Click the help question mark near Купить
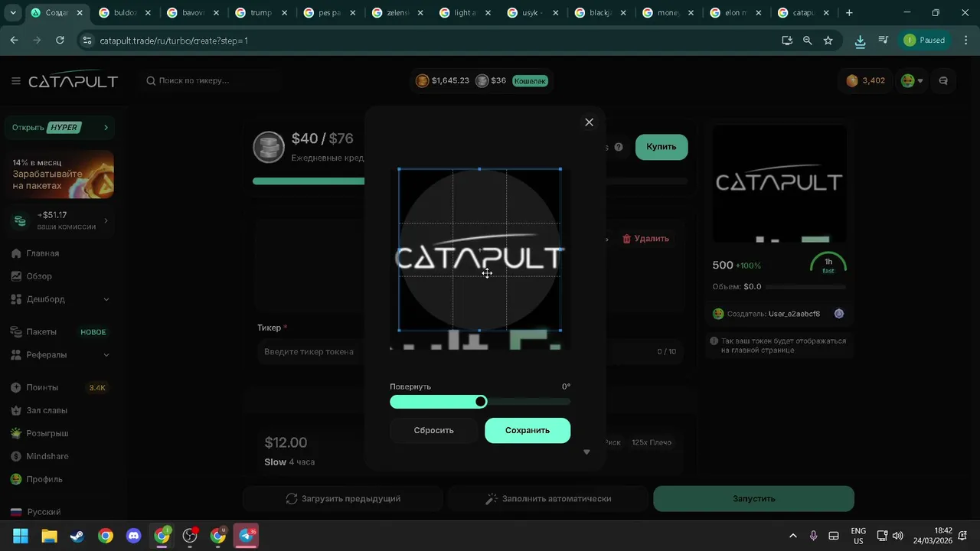 pos(619,147)
